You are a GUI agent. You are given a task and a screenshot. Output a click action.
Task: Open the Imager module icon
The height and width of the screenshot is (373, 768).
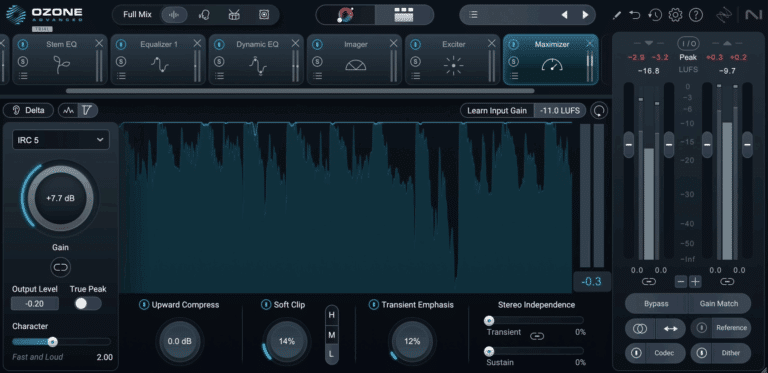pos(356,65)
